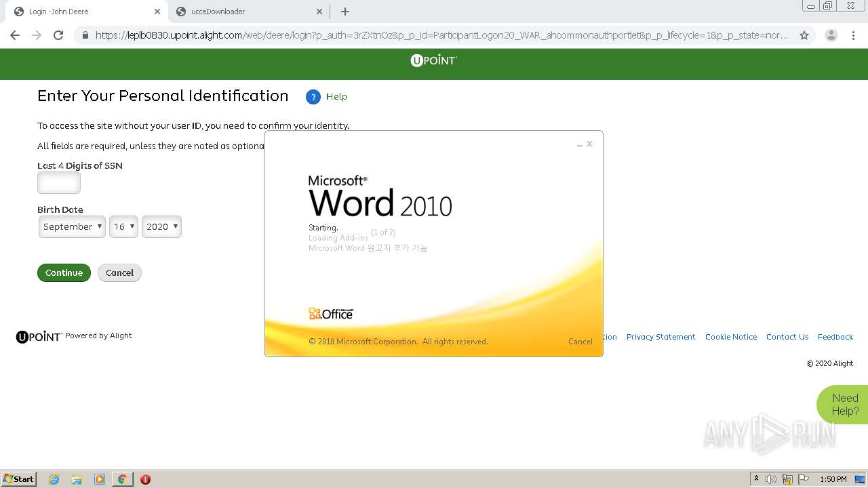The width and height of the screenshot is (868, 488).
Task: Open the Contact Us link
Action: pyautogui.click(x=787, y=337)
